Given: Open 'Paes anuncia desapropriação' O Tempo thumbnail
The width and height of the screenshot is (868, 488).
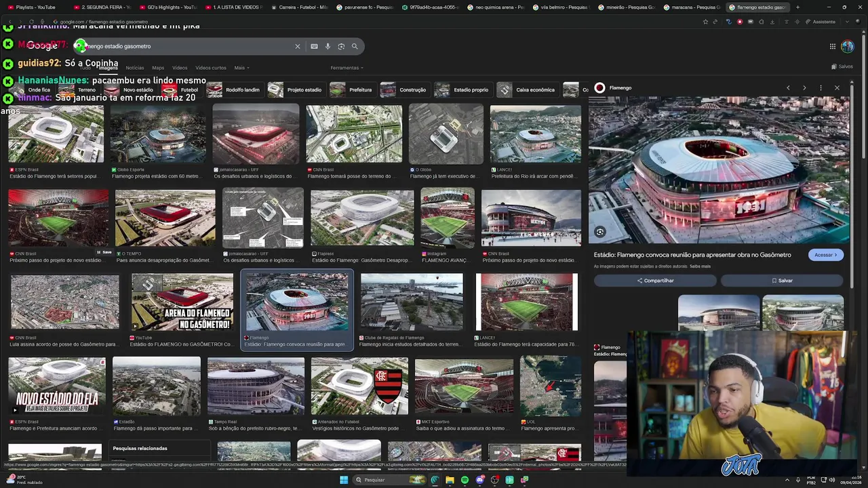Looking at the screenshot, I should coord(165,218).
